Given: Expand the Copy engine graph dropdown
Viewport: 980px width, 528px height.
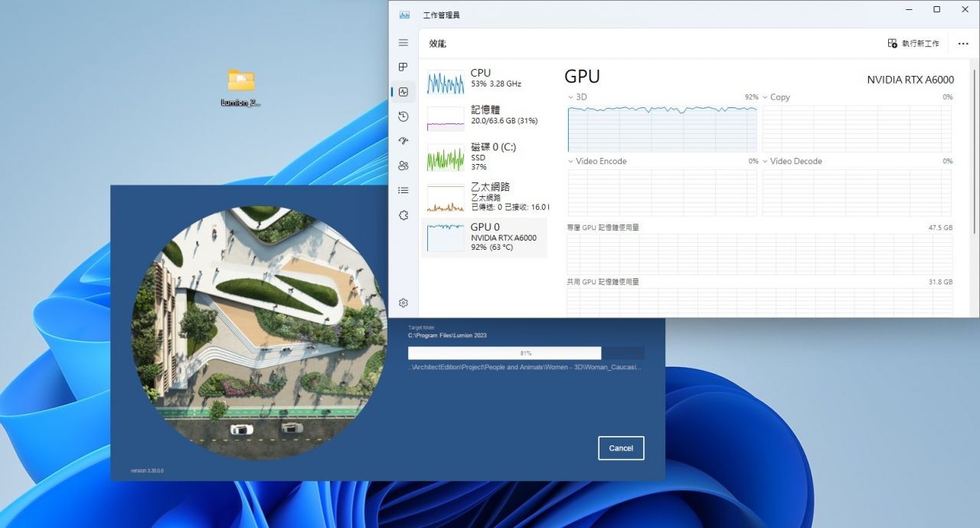Looking at the screenshot, I should pos(766,97).
